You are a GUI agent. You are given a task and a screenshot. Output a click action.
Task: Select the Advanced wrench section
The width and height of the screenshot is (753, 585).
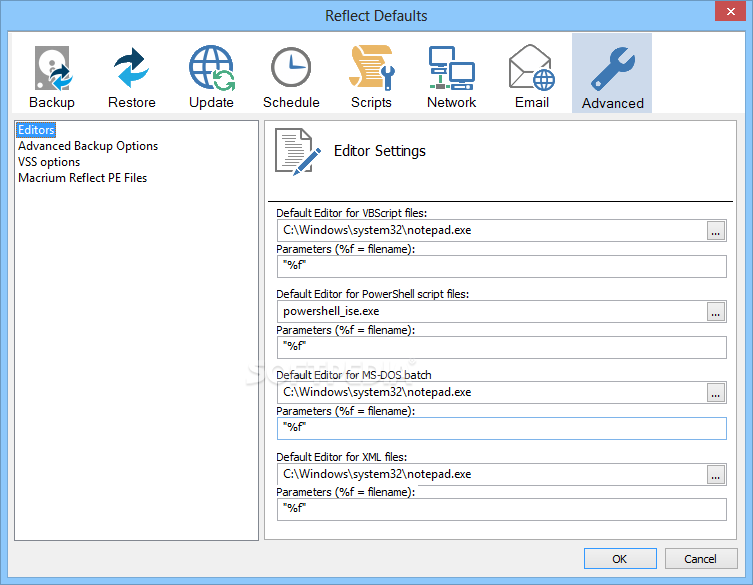tap(612, 73)
